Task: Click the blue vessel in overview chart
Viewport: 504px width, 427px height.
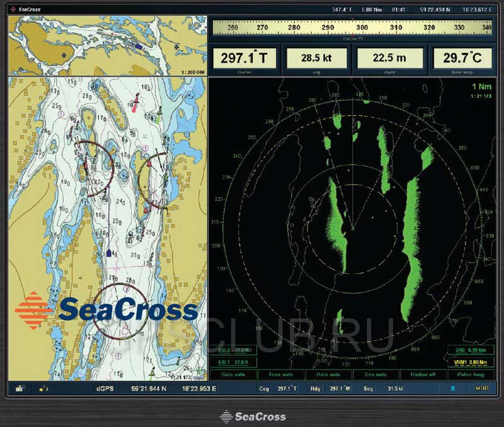Action: point(138,47)
